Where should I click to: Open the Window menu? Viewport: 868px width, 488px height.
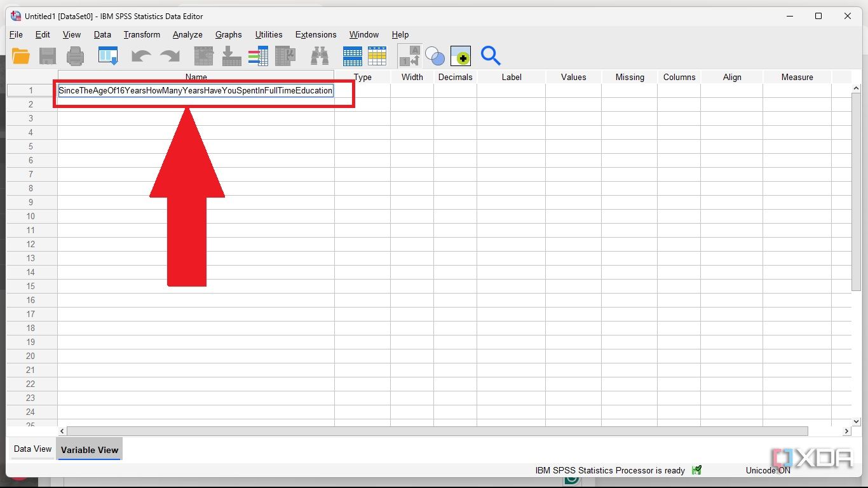[364, 34]
